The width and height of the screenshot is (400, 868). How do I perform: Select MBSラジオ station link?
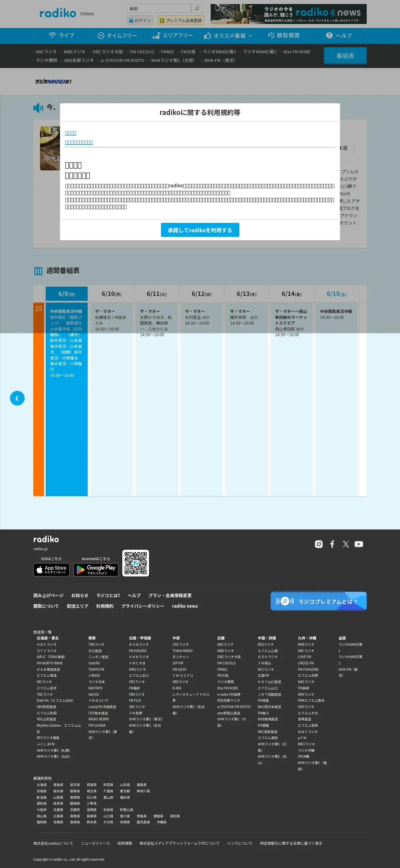[74, 52]
